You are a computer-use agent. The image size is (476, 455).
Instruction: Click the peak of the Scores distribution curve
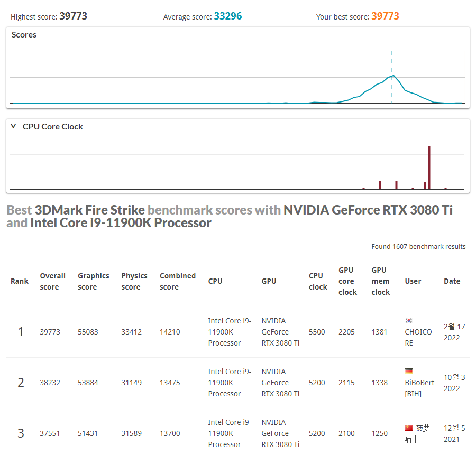(x=393, y=75)
